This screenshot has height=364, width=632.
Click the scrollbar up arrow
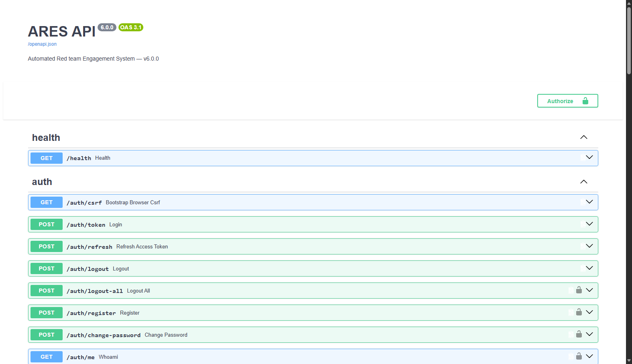pos(629,3)
